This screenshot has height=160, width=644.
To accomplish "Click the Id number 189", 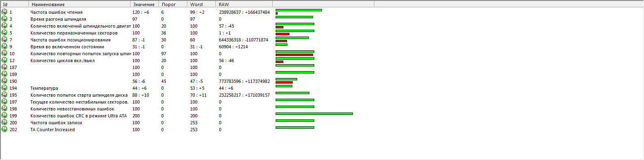I will point(13,74).
